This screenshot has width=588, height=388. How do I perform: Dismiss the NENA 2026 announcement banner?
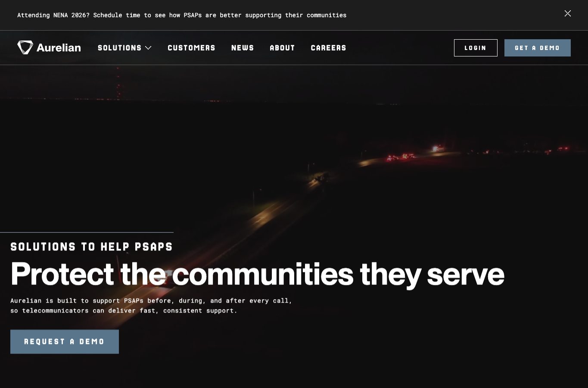[568, 13]
